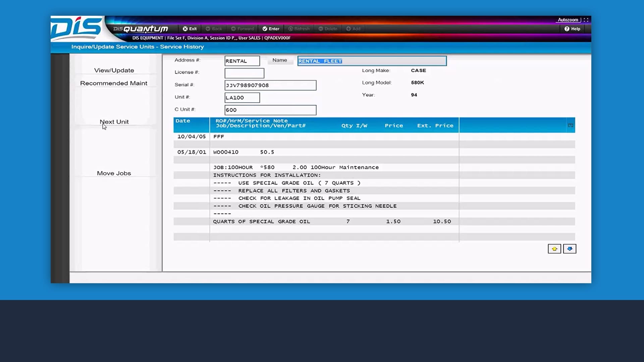Click the Serial # input field
The height and width of the screenshot is (362, 644).
[270, 85]
